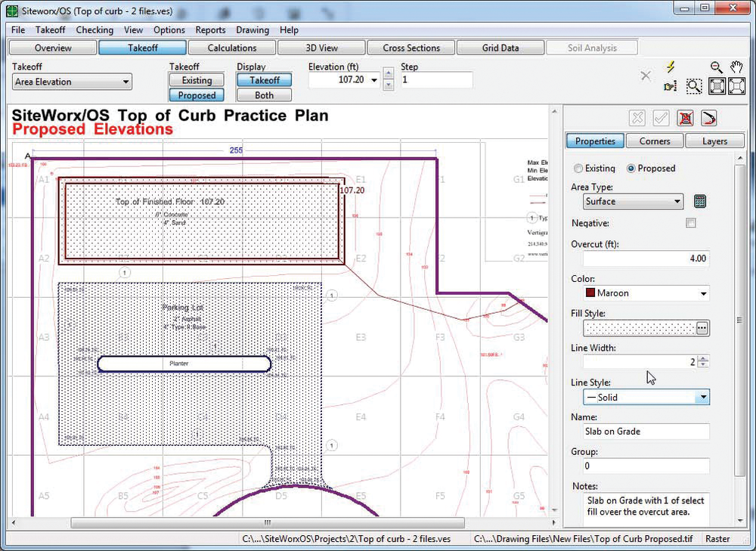This screenshot has width=756, height=551.
Task: Click the Planter area in drawing
Action: click(x=184, y=364)
